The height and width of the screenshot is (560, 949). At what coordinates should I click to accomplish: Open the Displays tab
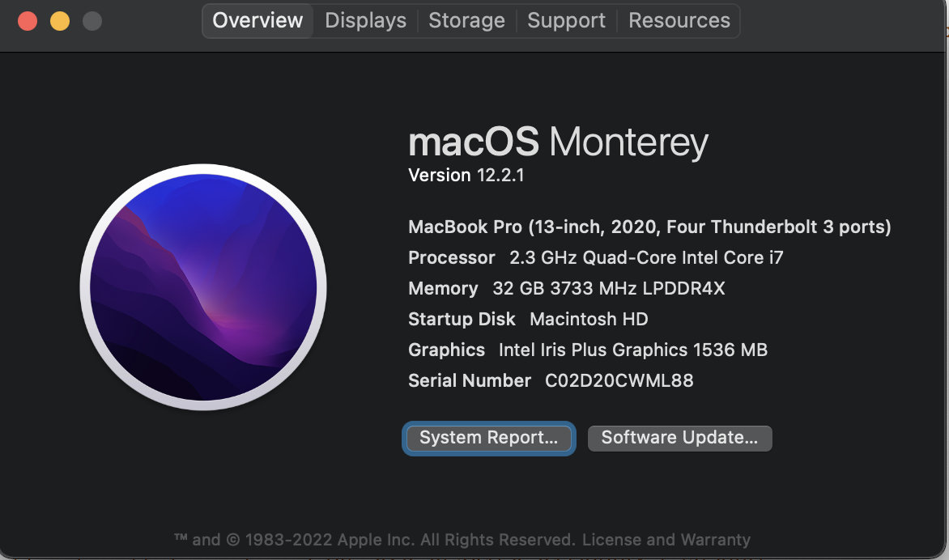[x=365, y=20]
